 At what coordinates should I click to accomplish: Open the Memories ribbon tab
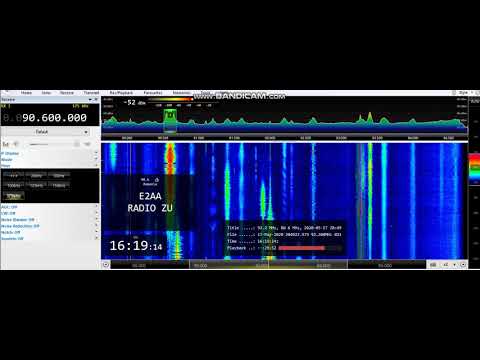[x=181, y=93]
